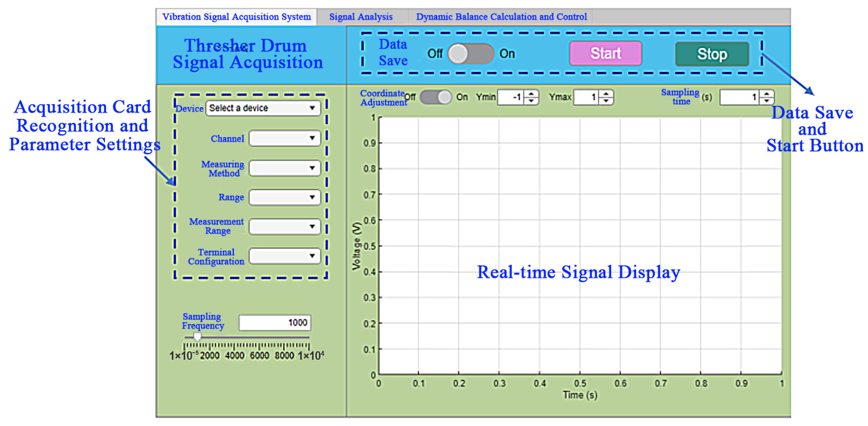This screenshot has height=426, width=868.
Task: Click the Sampling Frequency input field
Action: point(275,323)
